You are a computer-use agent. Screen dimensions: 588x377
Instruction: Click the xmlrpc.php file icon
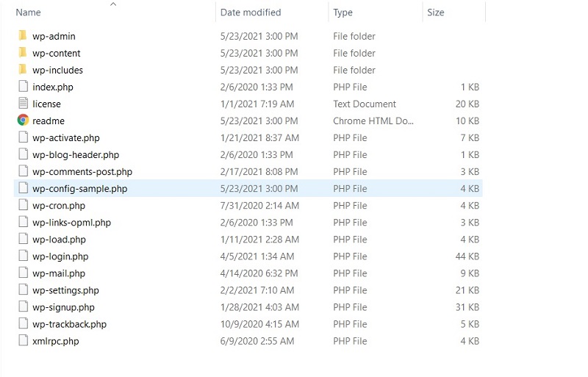coord(24,340)
